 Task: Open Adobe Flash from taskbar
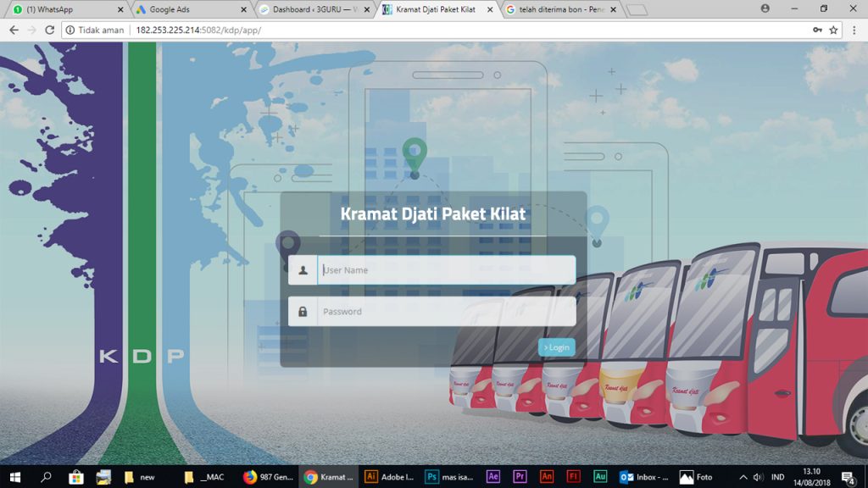click(573, 477)
